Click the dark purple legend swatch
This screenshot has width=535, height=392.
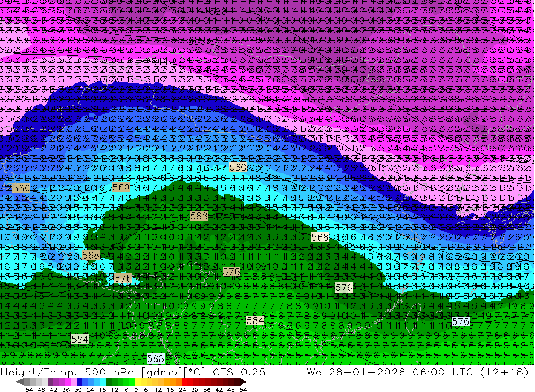click(50, 382)
